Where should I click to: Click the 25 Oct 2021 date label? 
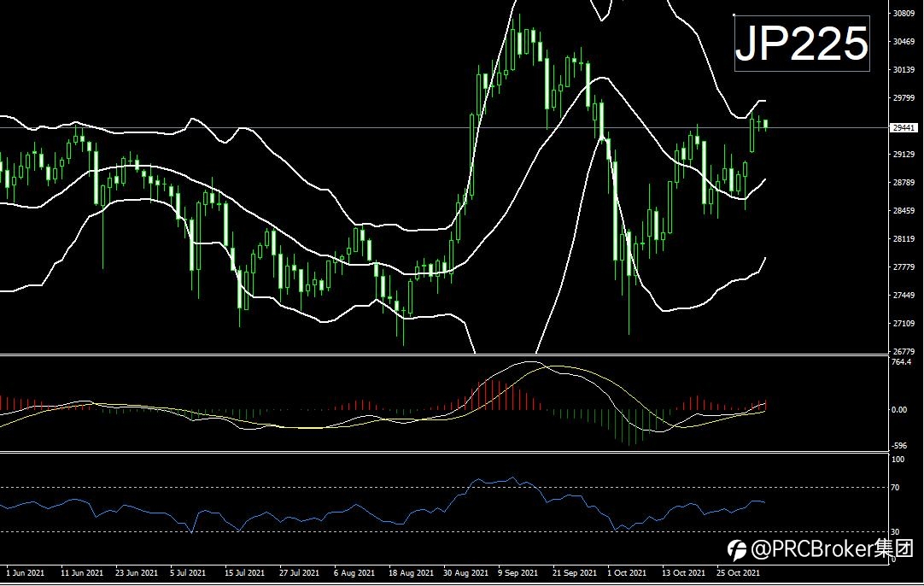point(739,572)
